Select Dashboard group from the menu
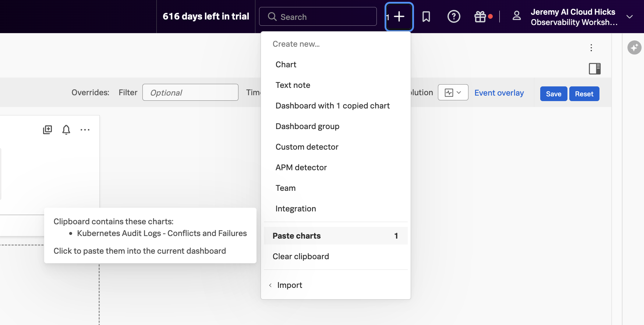This screenshot has width=644, height=325. 307,126
